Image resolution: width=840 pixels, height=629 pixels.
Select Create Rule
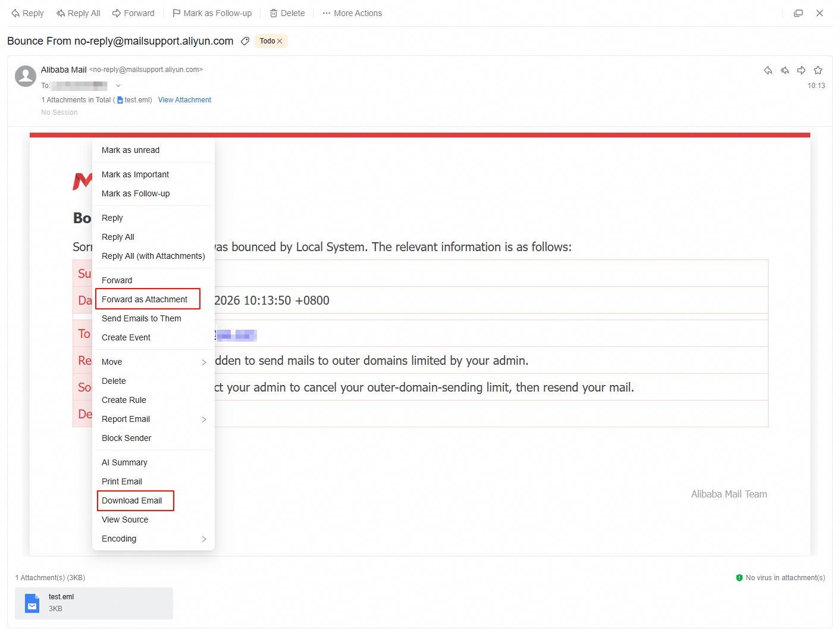coord(153,400)
